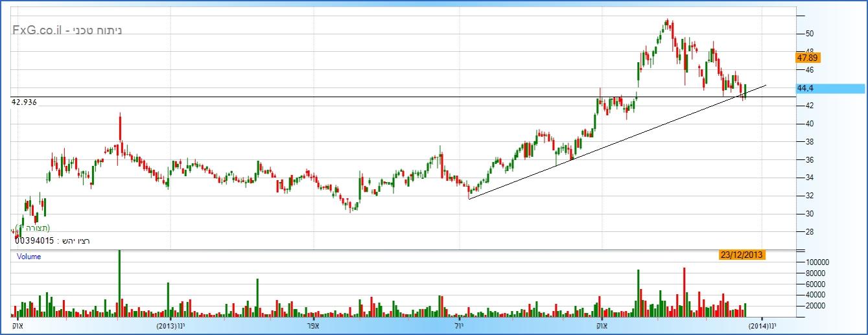Click the יול month label on time axis

pos(459,326)
